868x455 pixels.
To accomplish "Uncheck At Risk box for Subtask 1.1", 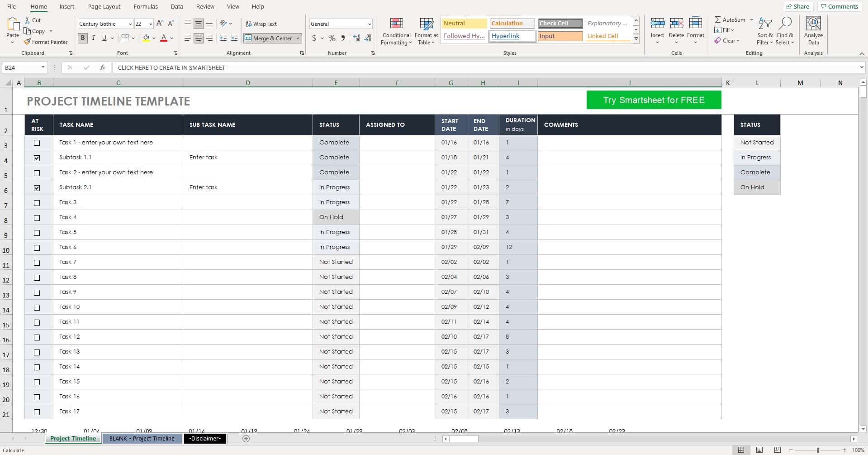I will 37,158.
